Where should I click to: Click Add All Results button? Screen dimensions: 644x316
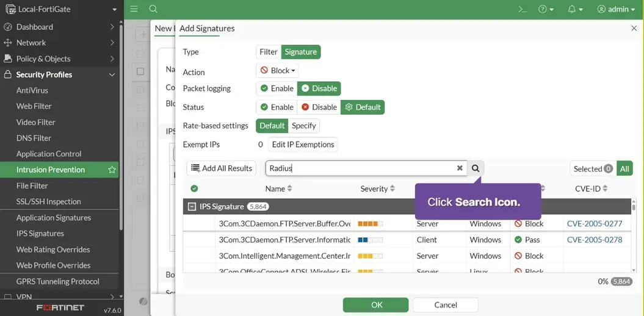pyautogui.click(x=222, y=168)
